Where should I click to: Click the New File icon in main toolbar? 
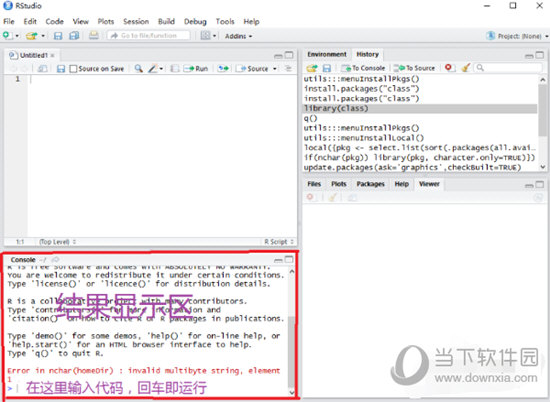[7, 35]
